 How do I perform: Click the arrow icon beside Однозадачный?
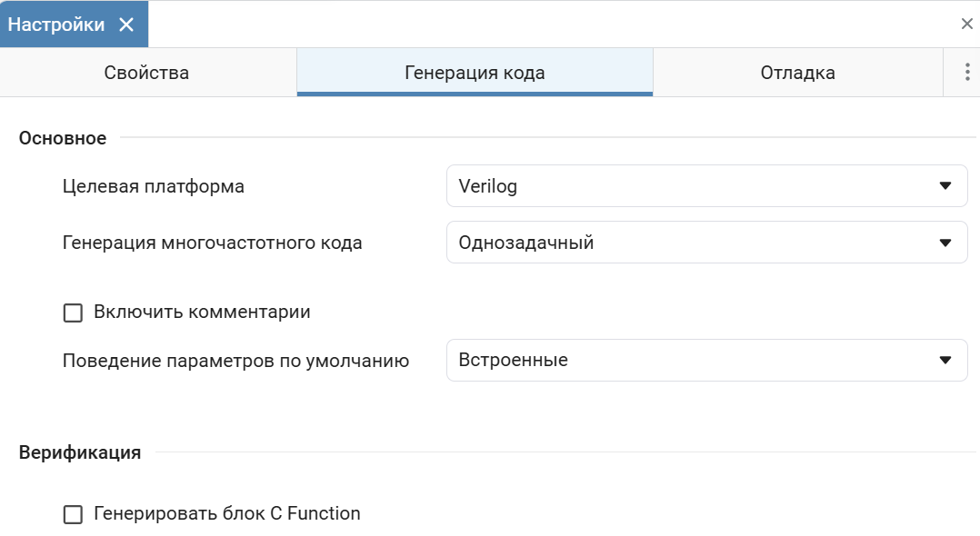click(945, 243)
